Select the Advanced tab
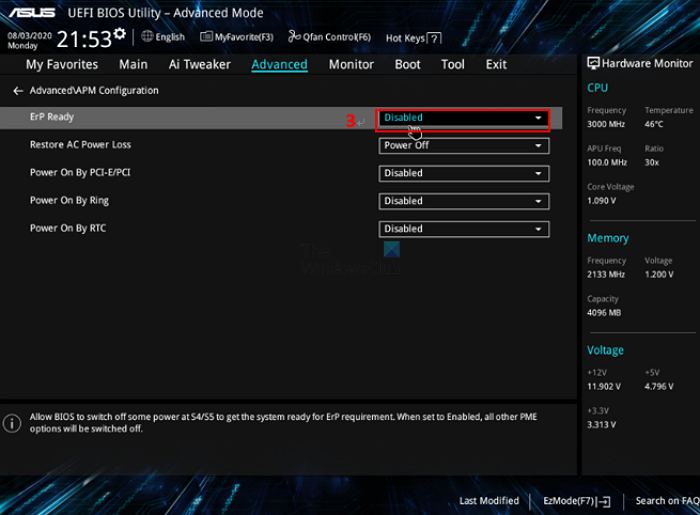Image resolution: width=700 pixels, height=515 pixels. 279,65
